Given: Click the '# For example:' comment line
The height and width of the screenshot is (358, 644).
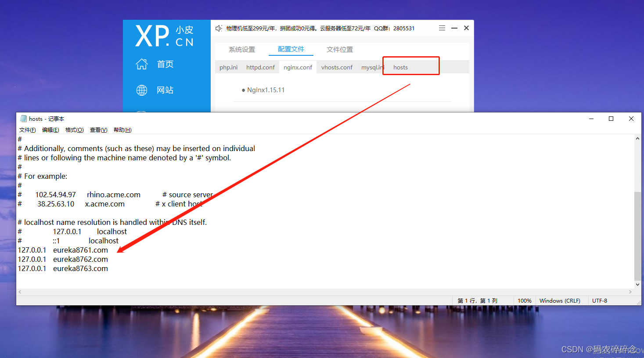Looking at the screenshot, I should pos(43,176).
